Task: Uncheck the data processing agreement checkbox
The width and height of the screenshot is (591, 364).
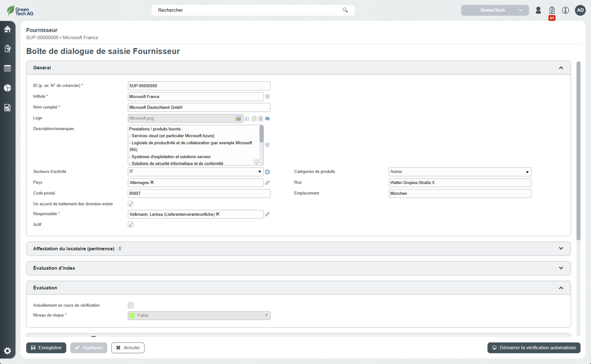Action: click(131, 204)
